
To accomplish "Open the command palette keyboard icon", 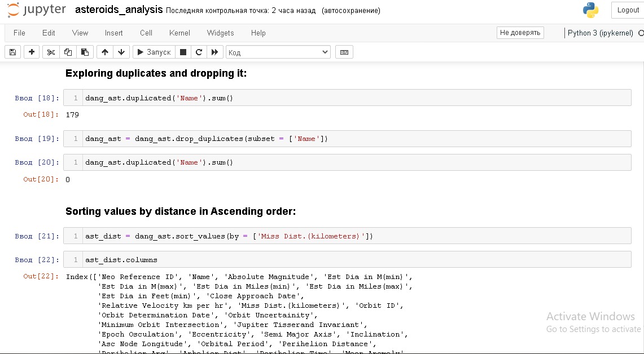I will (x=344, y=52).
